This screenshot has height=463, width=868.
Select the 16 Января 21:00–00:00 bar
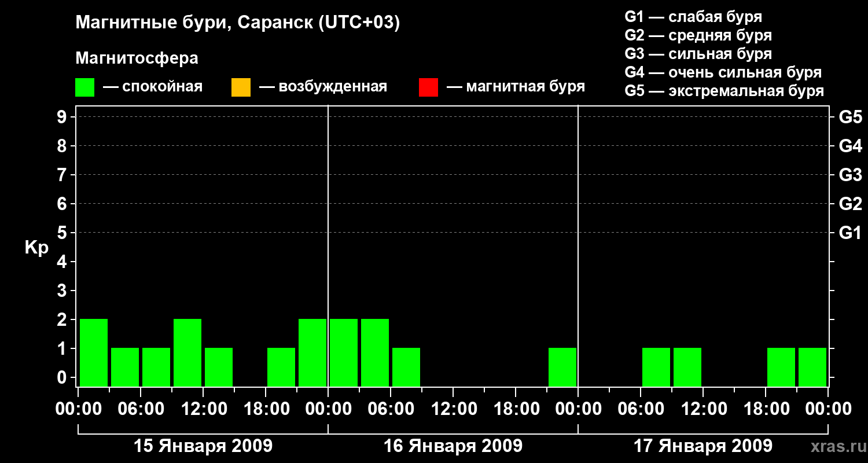point(562,367)
